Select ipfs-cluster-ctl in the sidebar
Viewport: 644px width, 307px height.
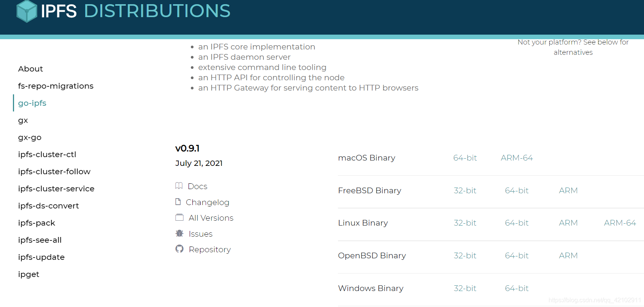click(x=47, y=154)
